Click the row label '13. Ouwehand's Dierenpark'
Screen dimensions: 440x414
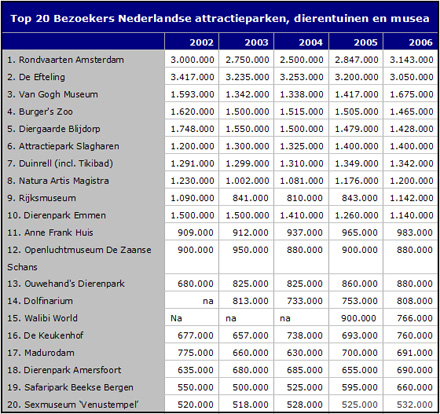pos(66,284)
